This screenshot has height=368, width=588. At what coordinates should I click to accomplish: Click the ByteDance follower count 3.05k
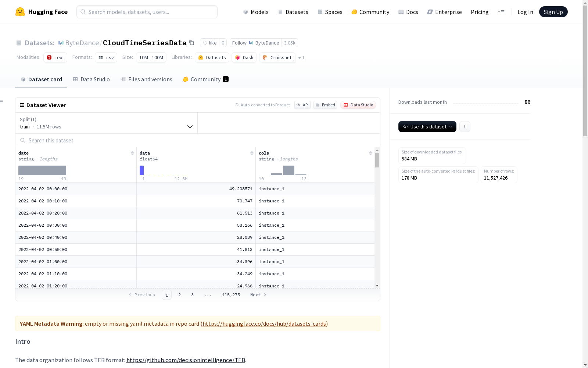[290, 43]
